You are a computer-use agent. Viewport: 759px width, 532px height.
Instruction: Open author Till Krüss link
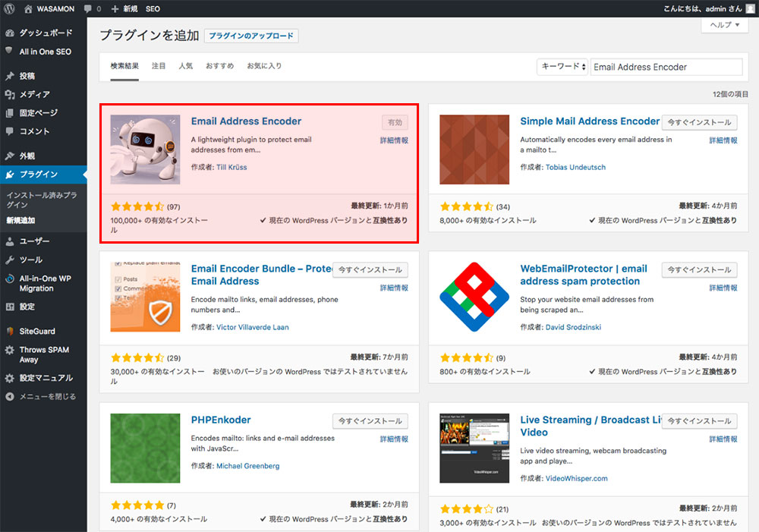[x=231, y=167]
